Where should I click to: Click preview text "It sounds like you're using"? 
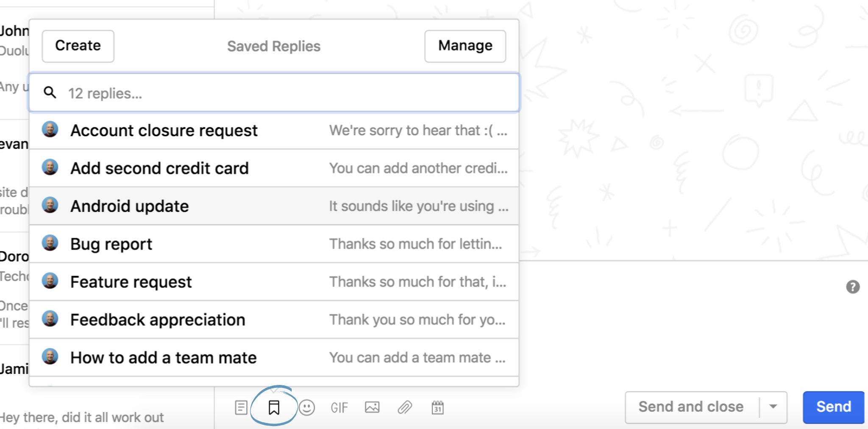(x=412, y=206)
